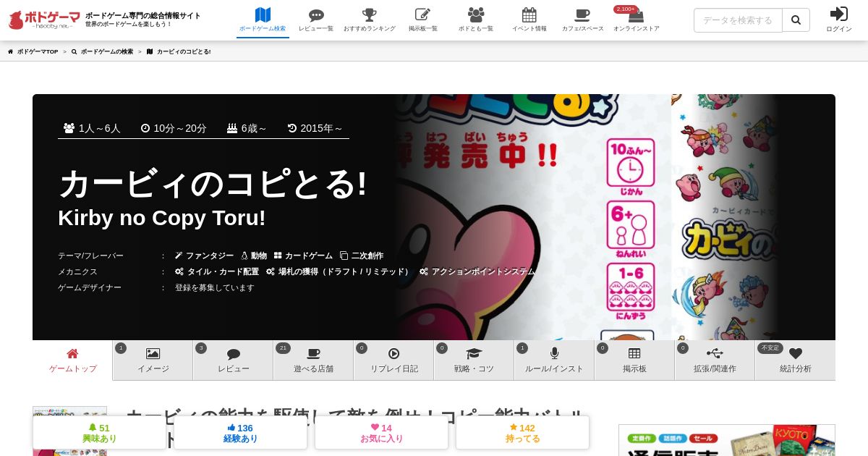This screenshot has height=456, width=868.
Task: Open タイル・カード配置 mechanic link
Action: click(217, 271)
